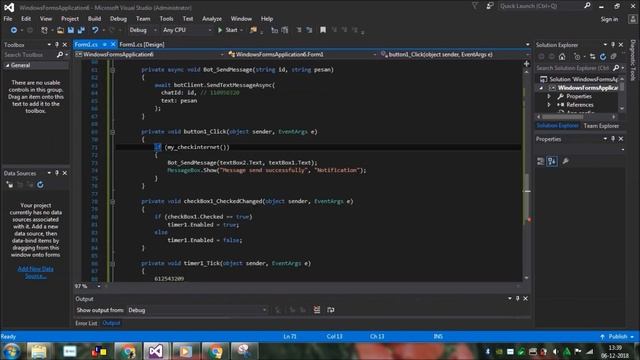Click the Find in Files toolbar icon

click(253, 30)
